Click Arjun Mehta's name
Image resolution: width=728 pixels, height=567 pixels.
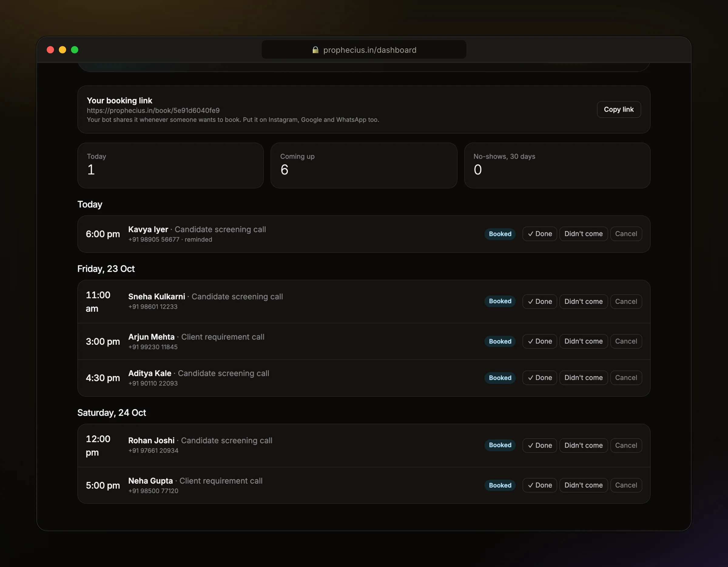(151, 337)
